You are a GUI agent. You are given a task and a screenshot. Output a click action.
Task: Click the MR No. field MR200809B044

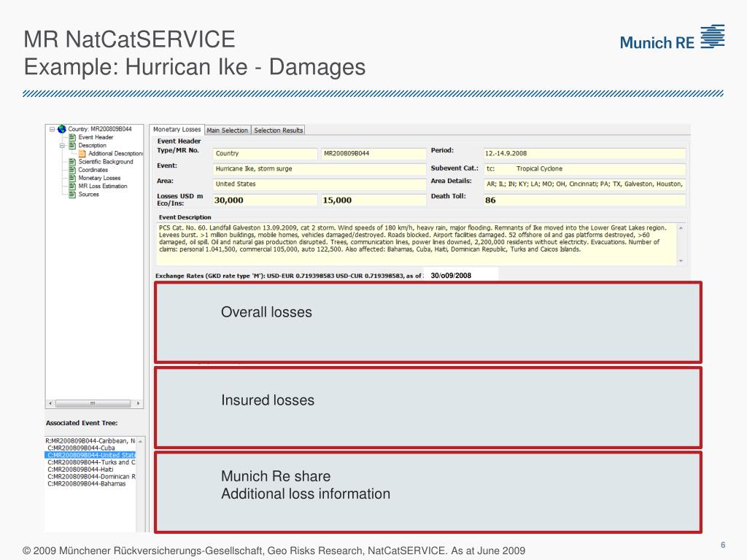point(373,153)
